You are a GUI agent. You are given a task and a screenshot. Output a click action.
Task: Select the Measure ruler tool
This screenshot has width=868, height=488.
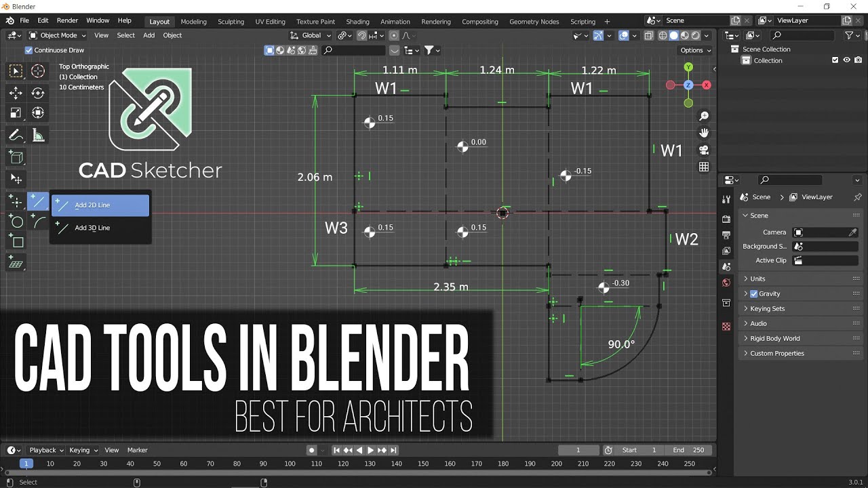tap(38, 136)
